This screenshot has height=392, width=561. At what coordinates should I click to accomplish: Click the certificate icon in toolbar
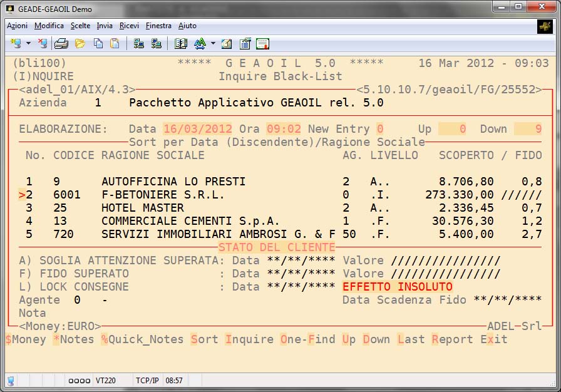(262, 43)
